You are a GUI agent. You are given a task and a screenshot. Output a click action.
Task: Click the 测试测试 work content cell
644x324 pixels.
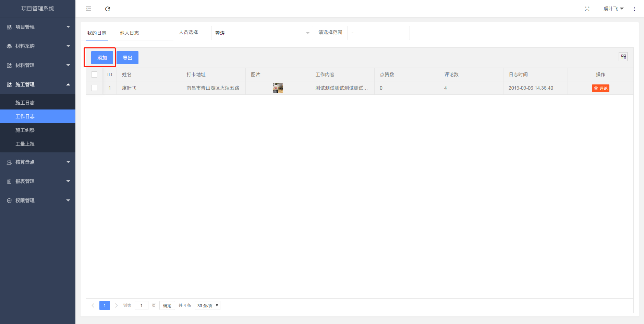pos(341,88)
